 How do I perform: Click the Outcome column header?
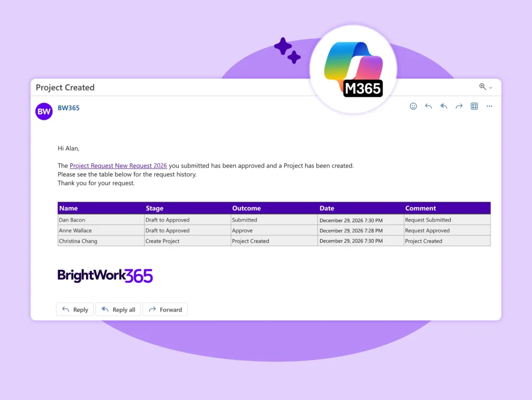pos(274,208)
